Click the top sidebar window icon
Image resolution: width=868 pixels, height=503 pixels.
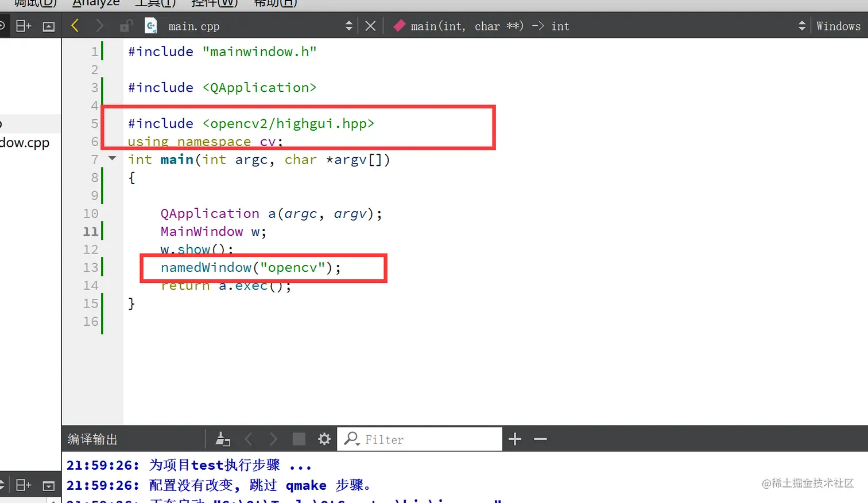coord(49,26)
